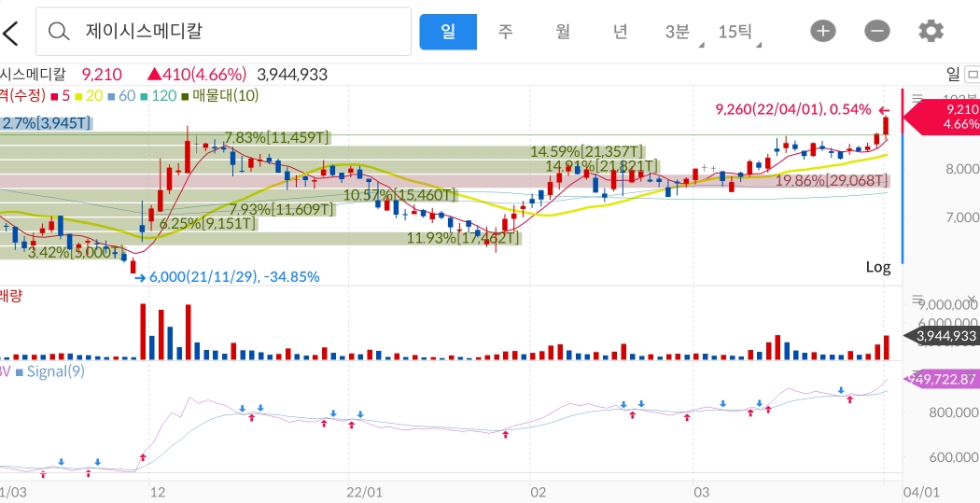Click the 2.7%[3,945T] highlighted label
The height and width of the screenshot is (503, 980).
point(47,122)
